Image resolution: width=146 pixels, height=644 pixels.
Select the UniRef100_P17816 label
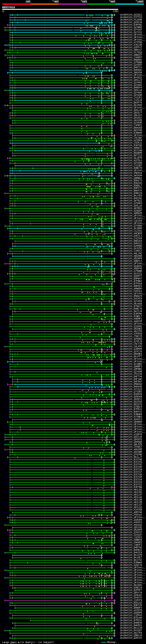pos(131,53)
